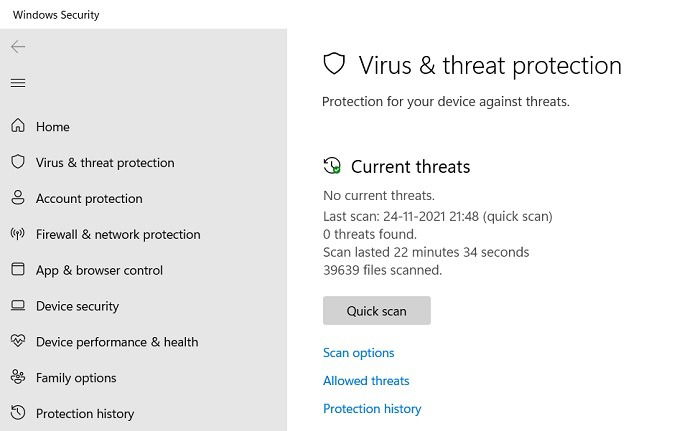This screenshot has height=431, width=700.
Task: Go to Firewall & network protection text
Action: pyautogui.click(x=118, y=234)
